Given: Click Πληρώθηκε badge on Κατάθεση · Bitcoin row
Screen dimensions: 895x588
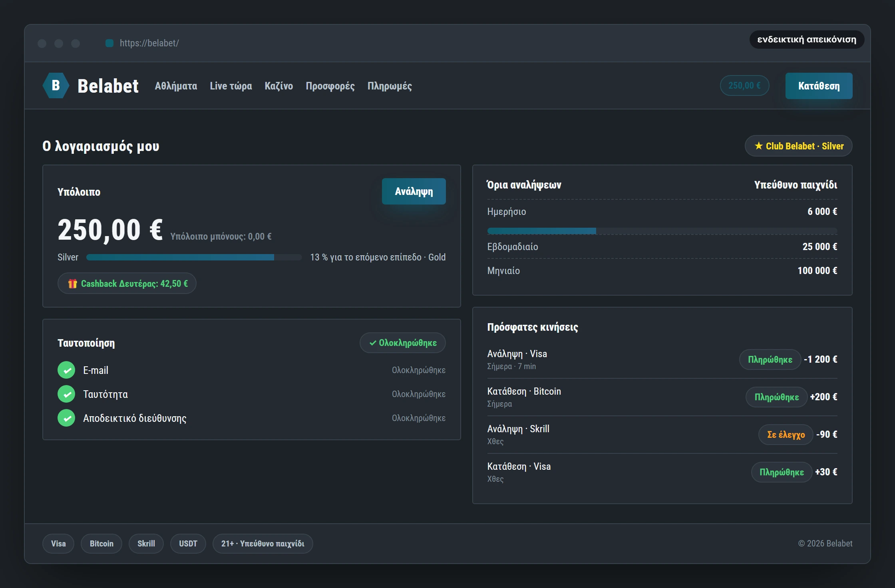Looking at the screenshot, I should pyautogui.click(x=776, y=397).
